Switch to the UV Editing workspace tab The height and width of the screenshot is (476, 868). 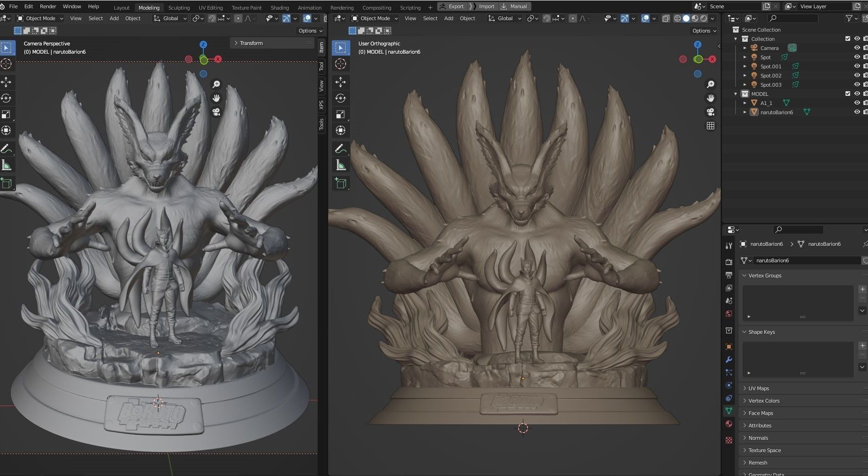click(x=211, y=8)
